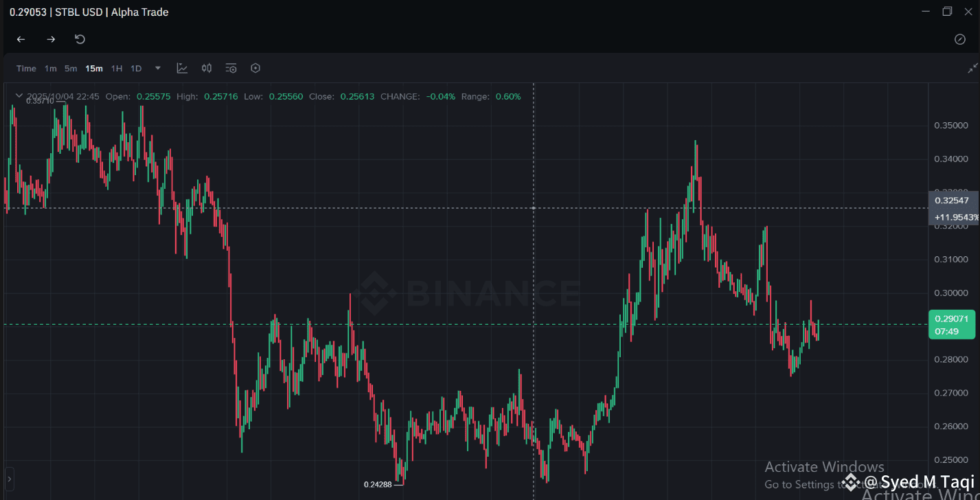Restore down the Alpha Trade window
Viewport: 980px width, 500px height.
[x=947, y=11]
